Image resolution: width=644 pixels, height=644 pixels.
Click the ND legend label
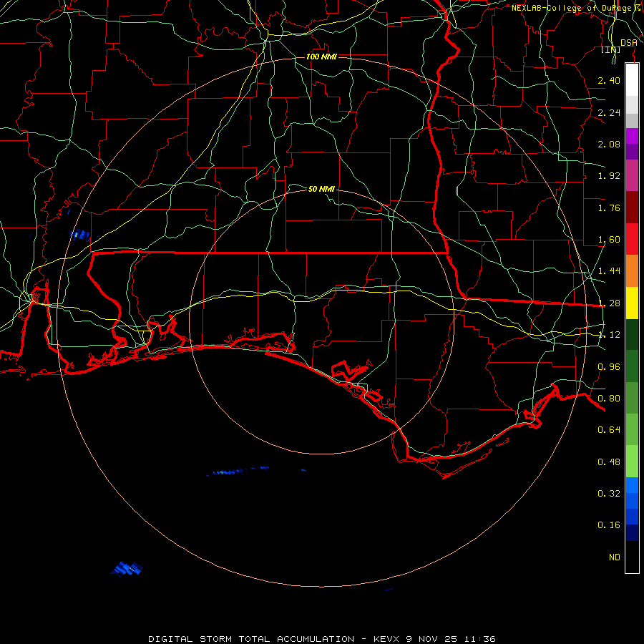(x=615, y=557)
